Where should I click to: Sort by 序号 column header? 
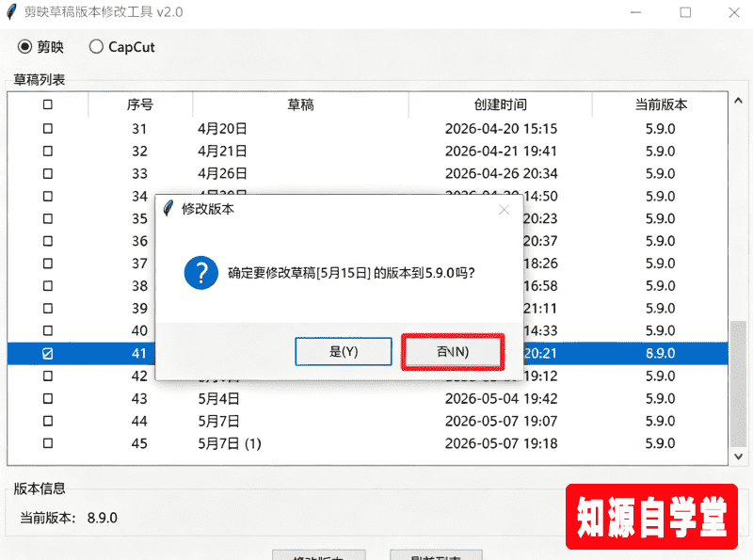139,104
